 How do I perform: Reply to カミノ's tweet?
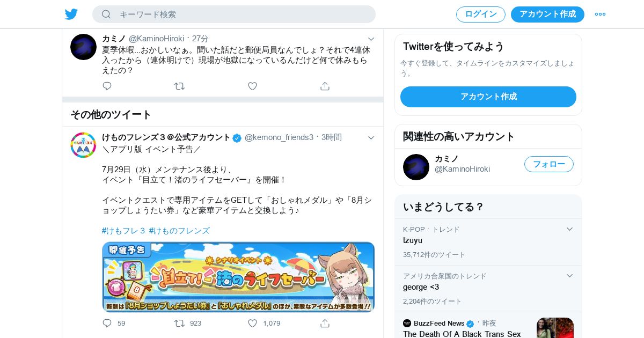pos(107,86)
